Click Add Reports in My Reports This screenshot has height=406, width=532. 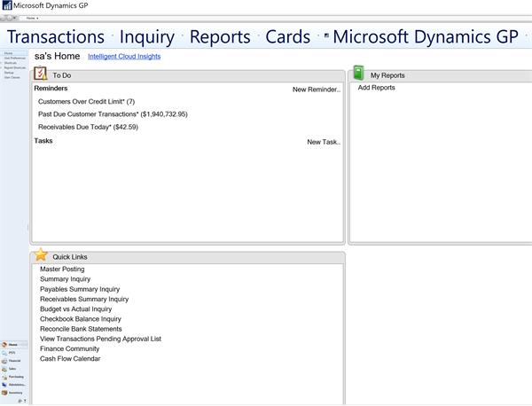click(x=376, y=88)
